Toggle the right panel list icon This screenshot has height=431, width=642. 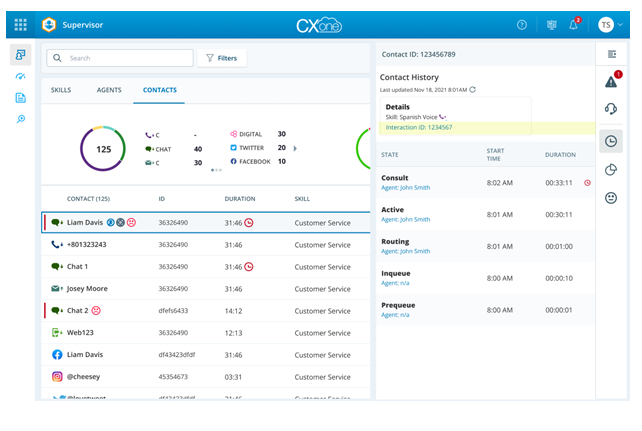click(x=612, y=54)
